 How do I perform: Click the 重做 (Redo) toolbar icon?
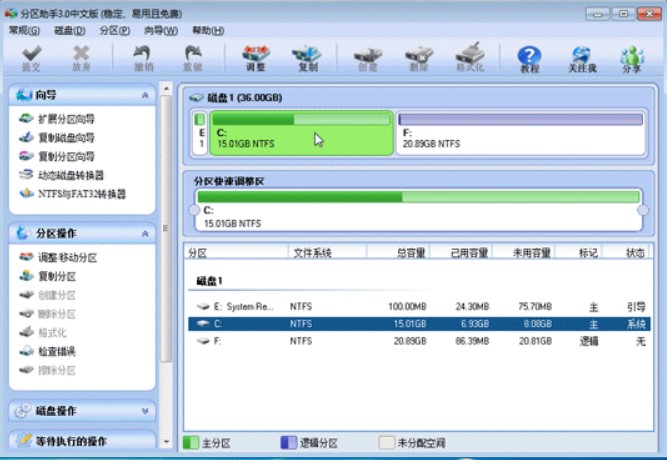(x=193, y=58)
